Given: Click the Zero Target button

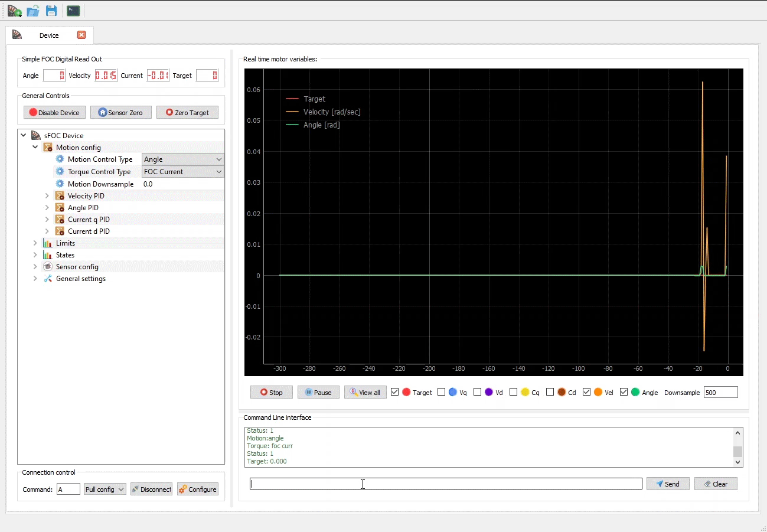Looking at the screenshot, I should coord(187,112).
